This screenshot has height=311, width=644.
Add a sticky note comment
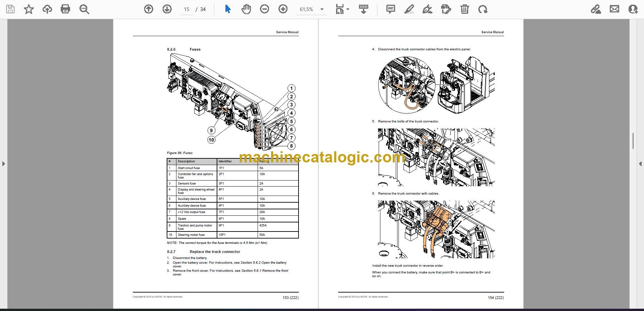[x=391, y=9]
